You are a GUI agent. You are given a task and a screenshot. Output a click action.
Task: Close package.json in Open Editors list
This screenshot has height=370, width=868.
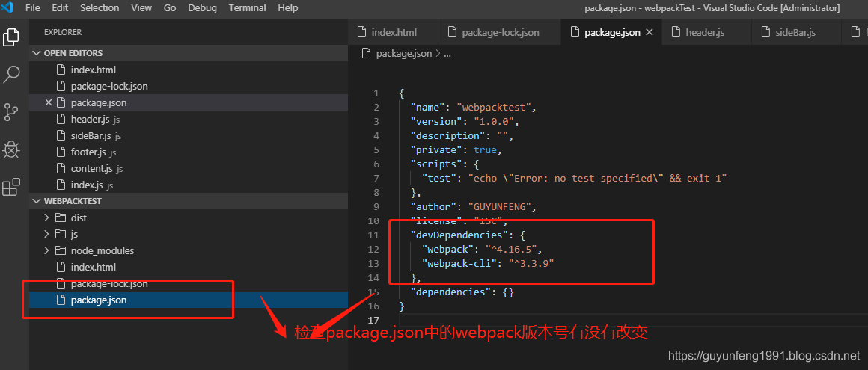48,103
